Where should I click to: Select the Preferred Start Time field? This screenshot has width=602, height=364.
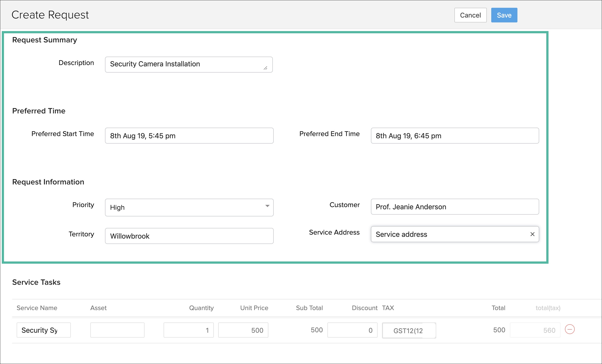189,136
